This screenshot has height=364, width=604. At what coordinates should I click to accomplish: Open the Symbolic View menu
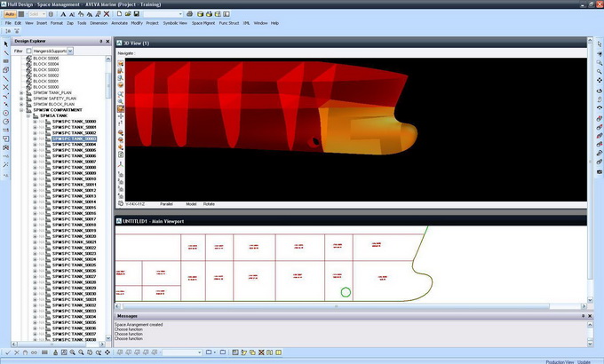[x=163, y=23]
